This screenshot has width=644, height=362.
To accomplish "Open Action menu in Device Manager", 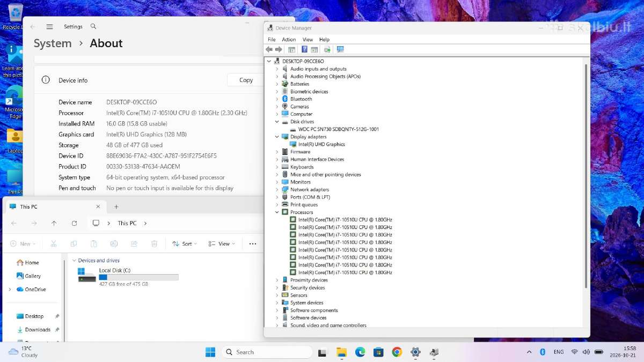I will 289,39.
